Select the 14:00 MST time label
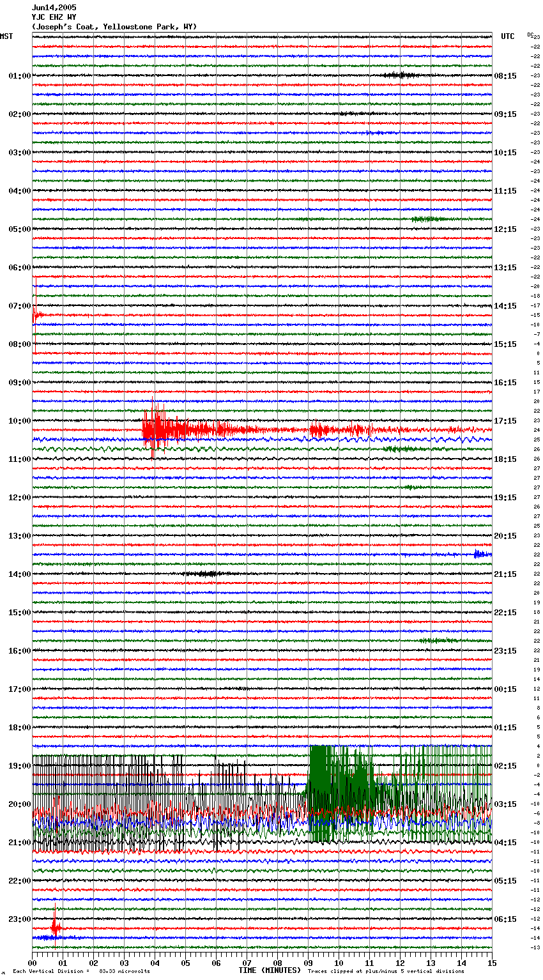 coord(20,574)
